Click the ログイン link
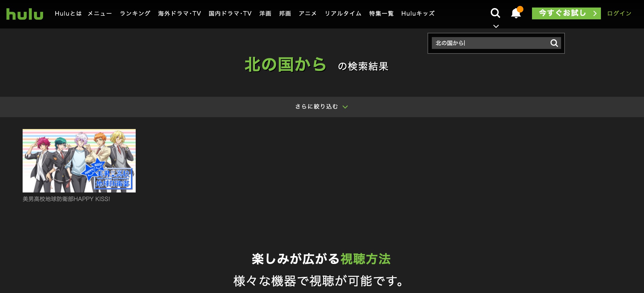Image resolution: width=644 pixels, height=293 pixels. point(619,13)
